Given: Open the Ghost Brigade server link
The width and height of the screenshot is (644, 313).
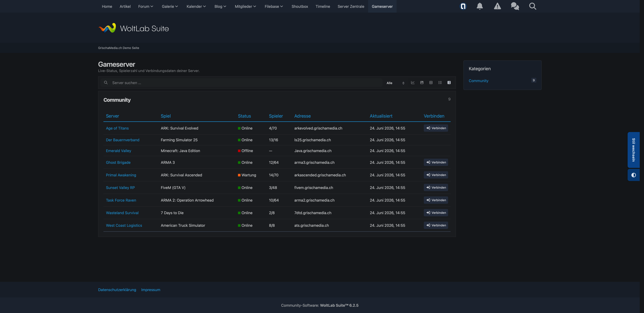Looking at the screenshot, I should [x=118, y=162].
